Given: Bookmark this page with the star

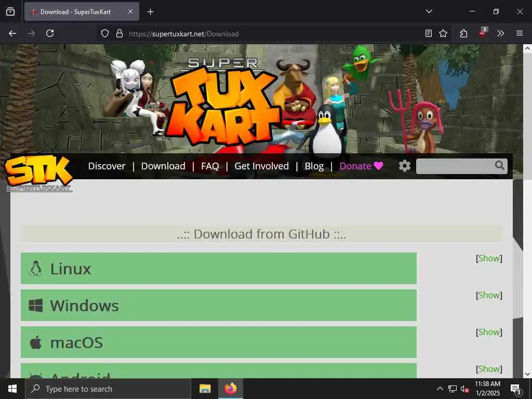Looking at the screenshot, I should click(x=443, y=33).
